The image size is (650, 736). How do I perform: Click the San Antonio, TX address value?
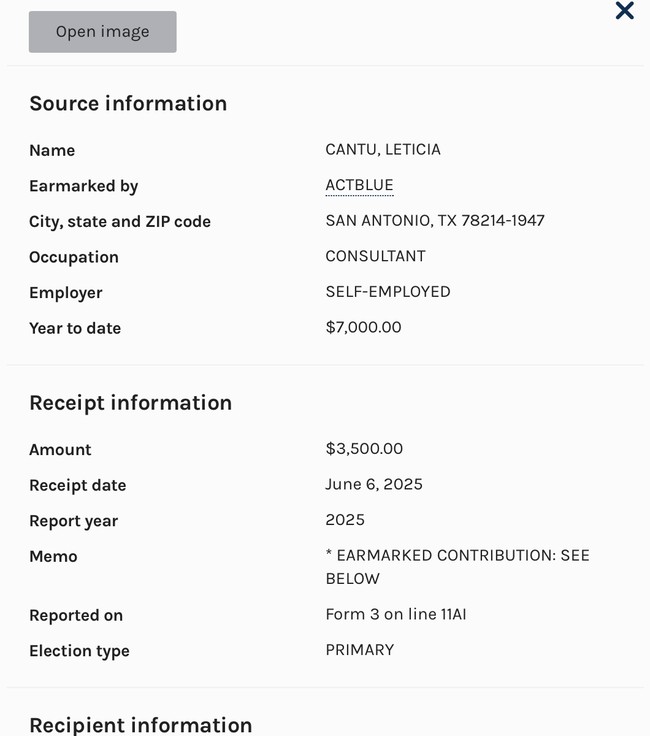[435, 220]
